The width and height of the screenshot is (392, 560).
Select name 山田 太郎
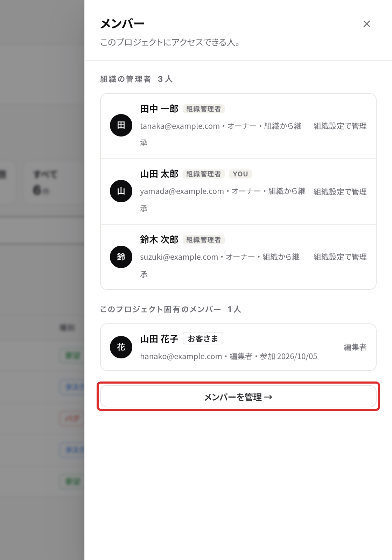[x=159, y=174]
